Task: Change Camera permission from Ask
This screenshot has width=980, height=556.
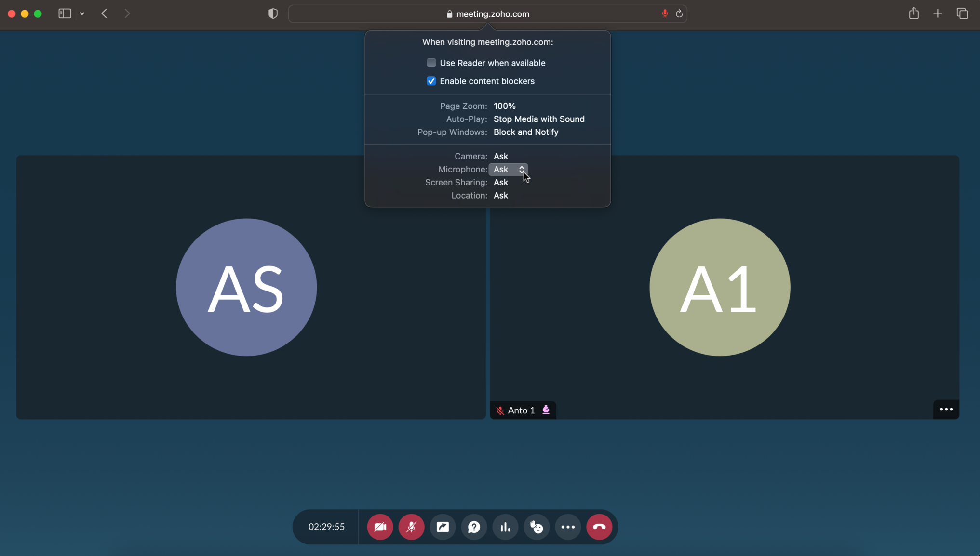Action: pos(500,156)
